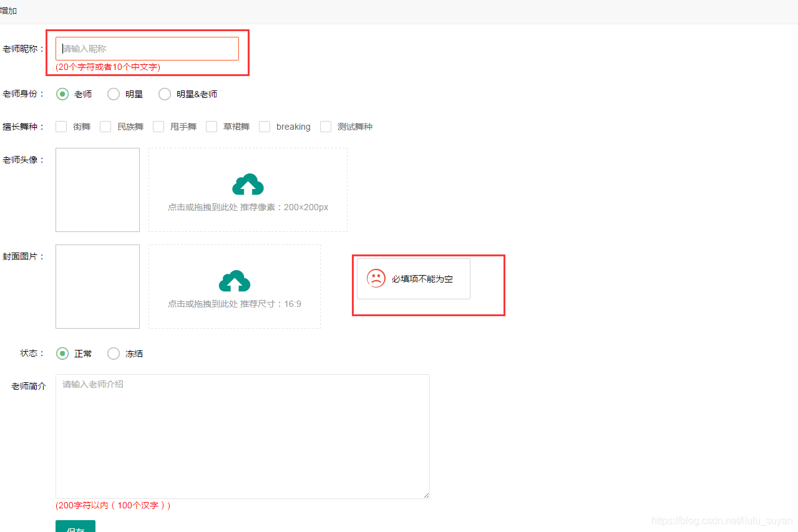Select the 冻结 status option
Screen dimensions: 798x532
113,353
